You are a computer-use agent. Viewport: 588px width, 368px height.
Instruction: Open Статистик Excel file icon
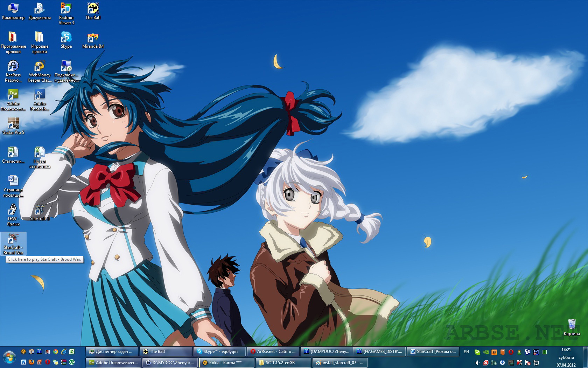(x=13, y=155)
